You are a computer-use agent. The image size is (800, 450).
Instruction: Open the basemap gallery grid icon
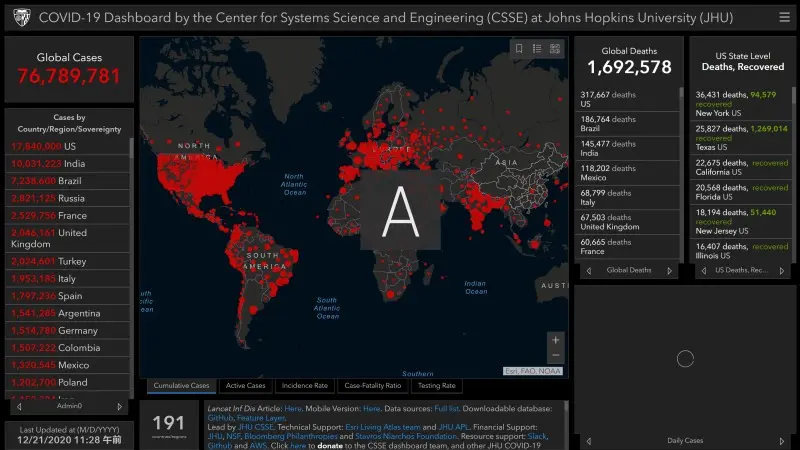(555, 48)
